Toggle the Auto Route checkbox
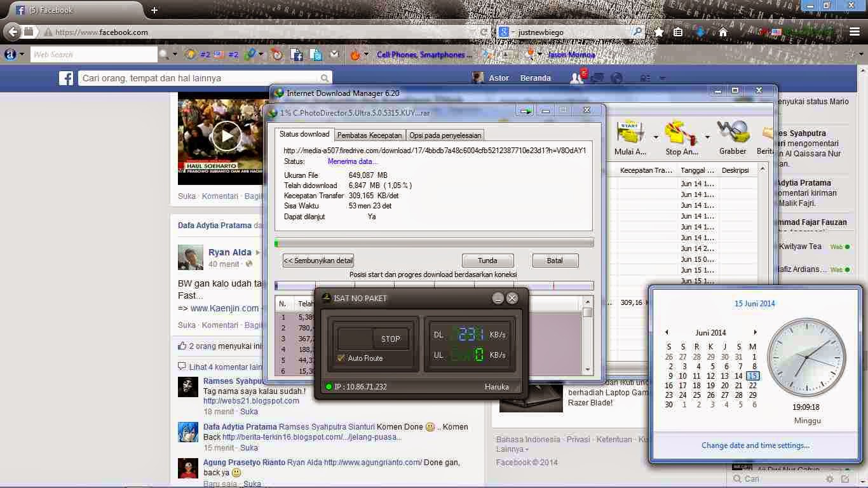 coord(341,358)
